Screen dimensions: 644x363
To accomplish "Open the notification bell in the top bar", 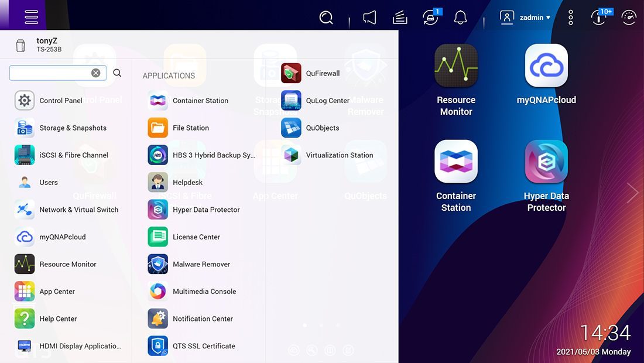I will (460, 17).
